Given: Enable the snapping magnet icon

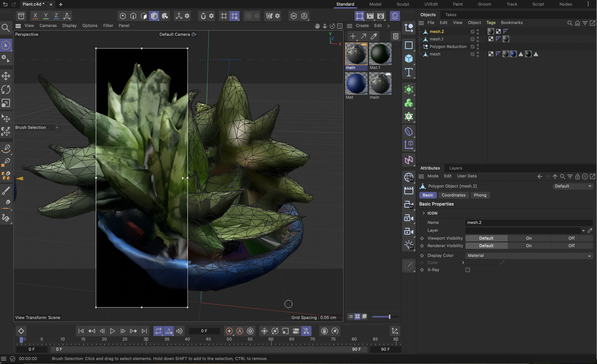Looking at the screenshot, I should point(203,16).
